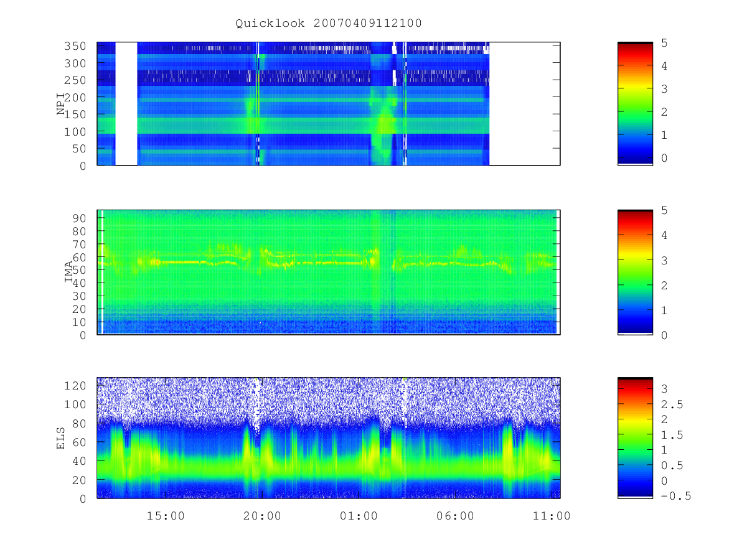Click the 20:00 time tick label
This screenshot has width=747, height=560.
coord(262,516)
